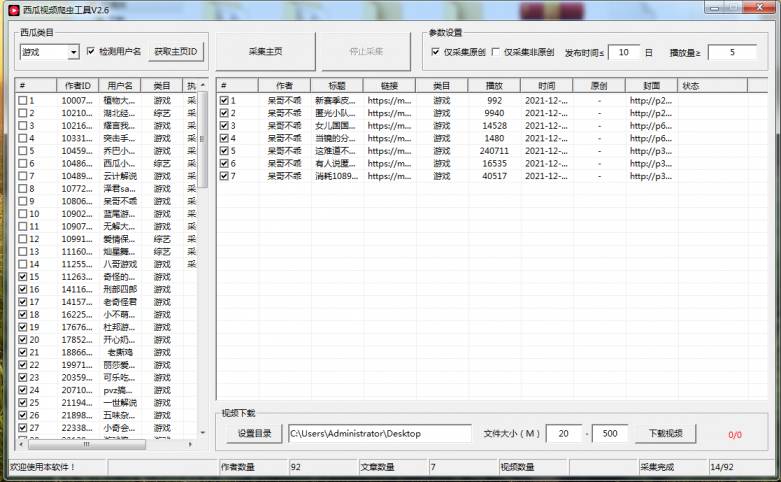Minimize the window
Viewport: 781px width, 482px height.
click(x=714, y=7)
